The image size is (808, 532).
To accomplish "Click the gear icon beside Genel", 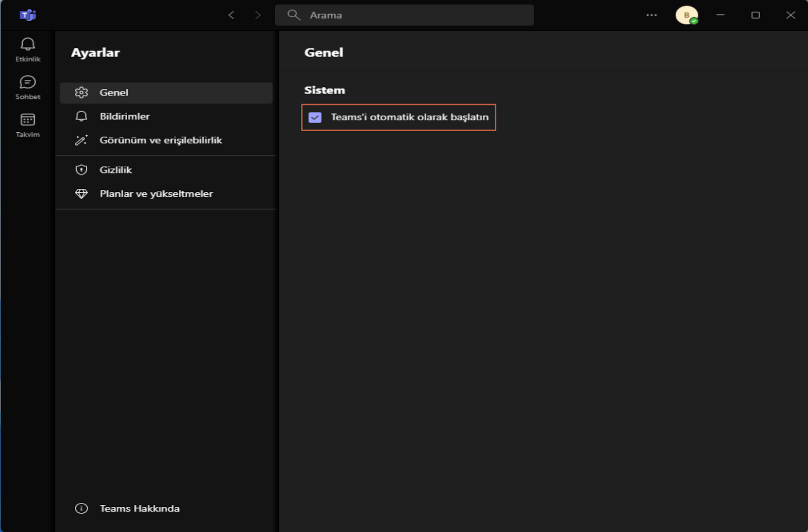I will (81, 92).
